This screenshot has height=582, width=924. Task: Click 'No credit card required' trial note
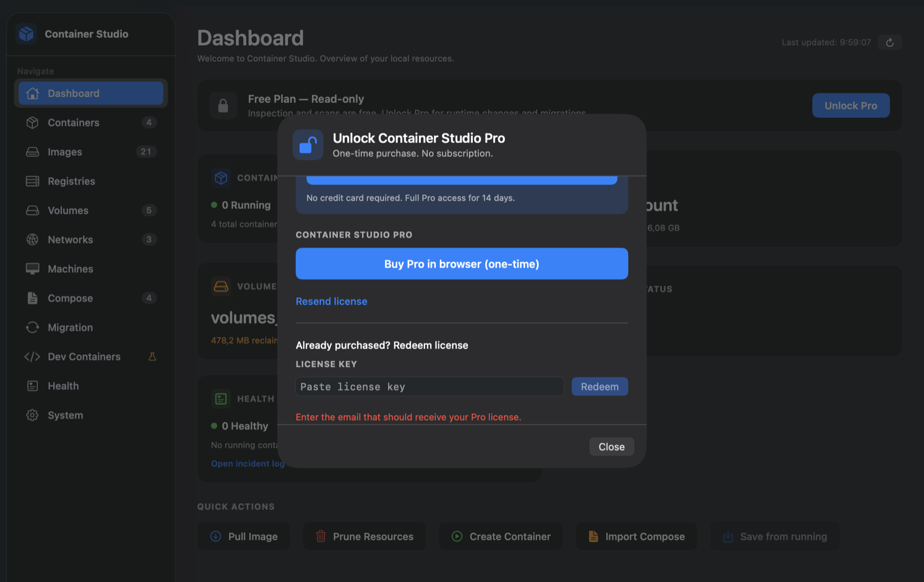411,198
